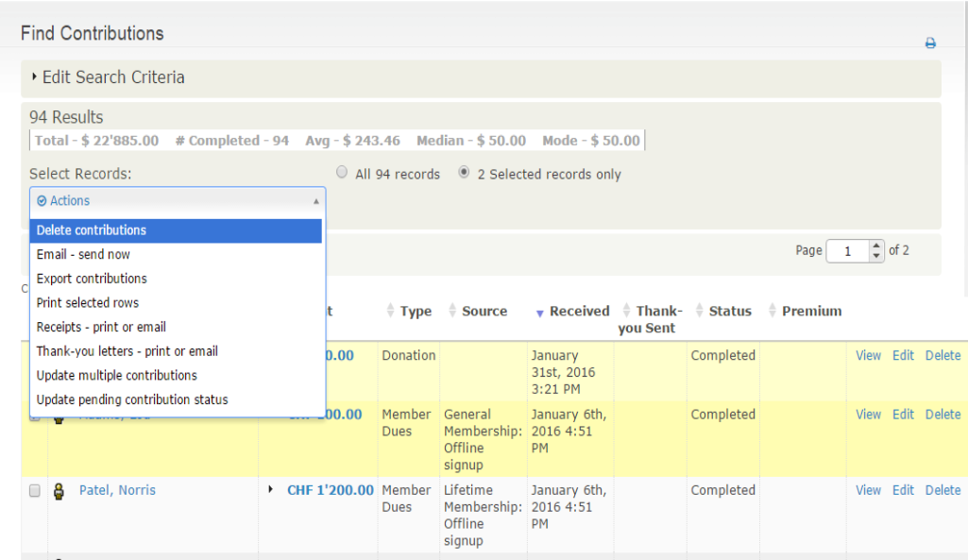
Task: Click the printer icon near the top right
Action: click(x=930, y=42)
